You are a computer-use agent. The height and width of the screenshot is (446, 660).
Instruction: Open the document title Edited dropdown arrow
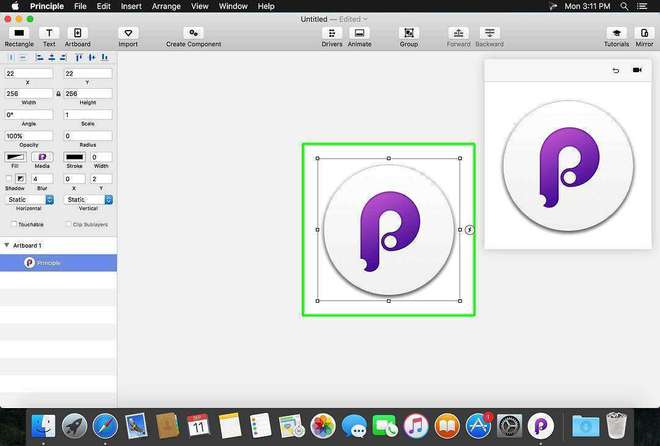365,19
